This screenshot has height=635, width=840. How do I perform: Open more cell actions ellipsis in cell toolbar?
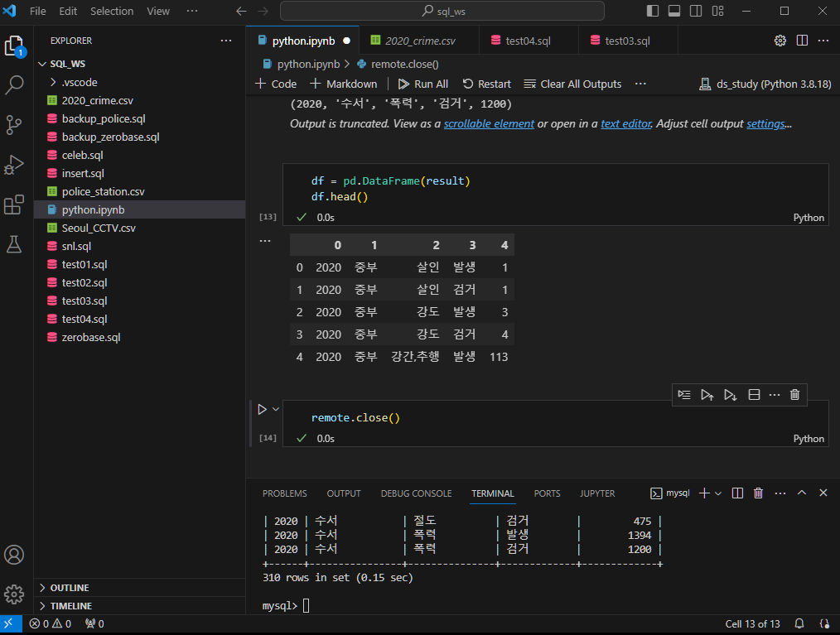coord(775,395)
